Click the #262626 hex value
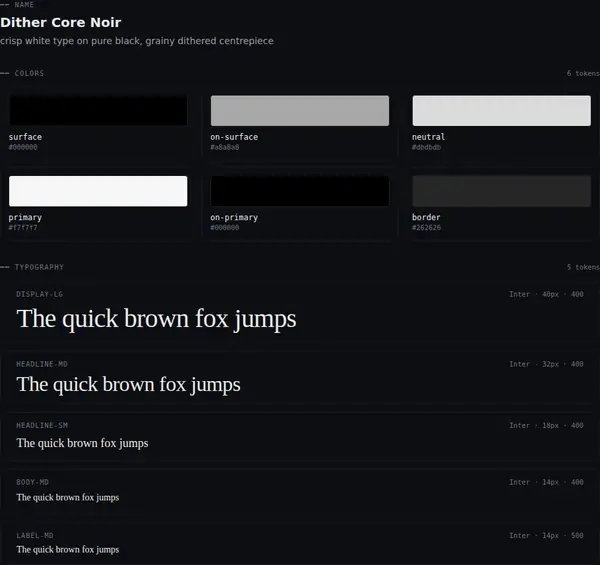The width and height of the screenshot is (600, 565). tap(426, 228)
